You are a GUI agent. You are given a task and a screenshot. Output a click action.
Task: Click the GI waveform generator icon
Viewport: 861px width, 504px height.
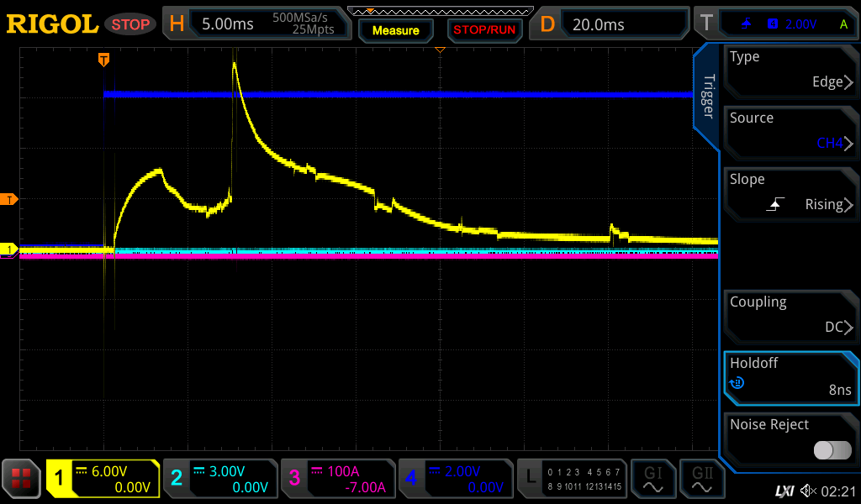[x=652, y=479]
